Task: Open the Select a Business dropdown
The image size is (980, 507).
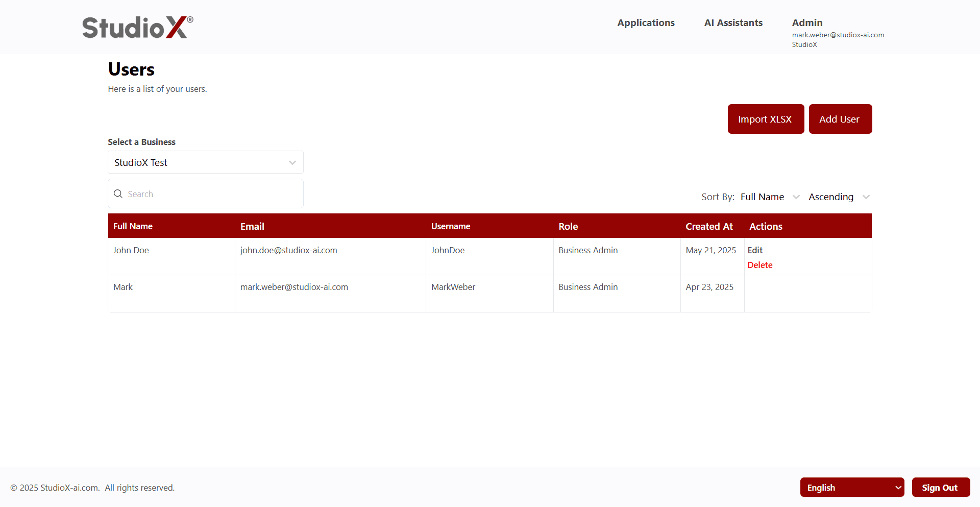Action: click(x=205, y=162)
